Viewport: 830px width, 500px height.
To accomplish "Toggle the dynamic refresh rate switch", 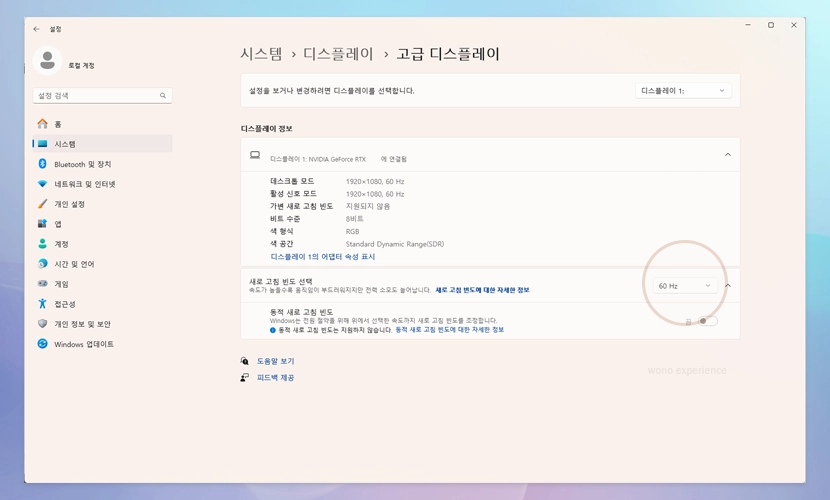I will click(x=707, y=321).
